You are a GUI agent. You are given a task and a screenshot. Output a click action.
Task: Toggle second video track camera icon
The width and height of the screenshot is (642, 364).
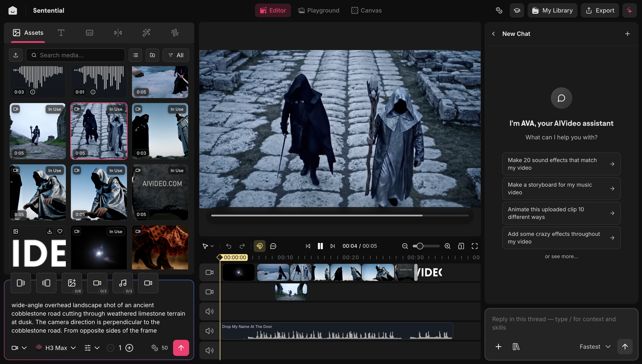tap(209, 292)
